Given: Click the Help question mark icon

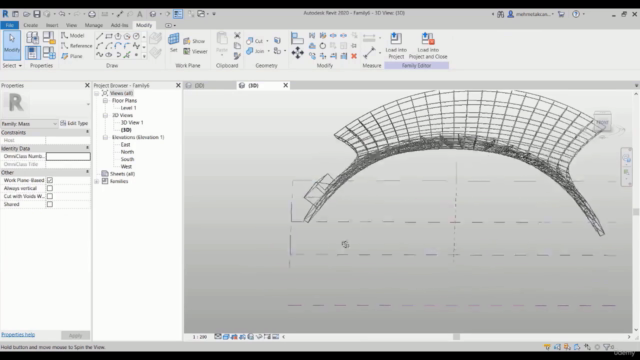Looking at the screenshot, I should (576, 14).
